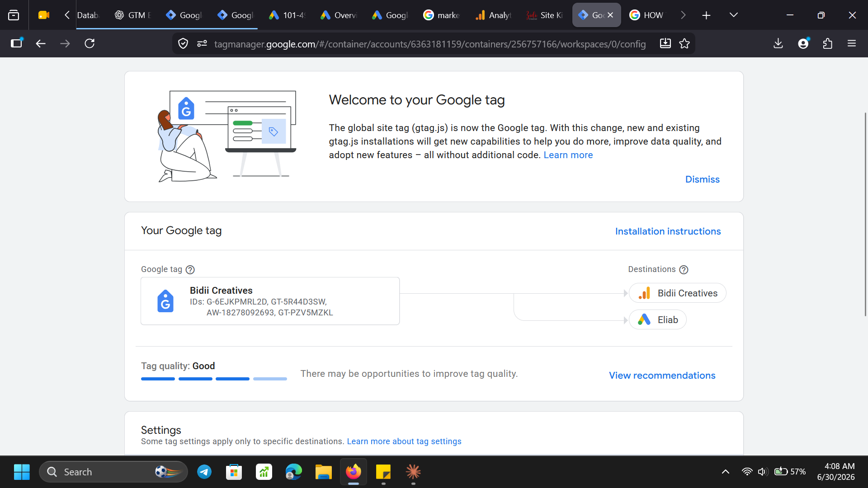The width and height of the screenshot is (868, 488).
Task: Click the 'Your Google tag' heading
Action: pos(181,230)
